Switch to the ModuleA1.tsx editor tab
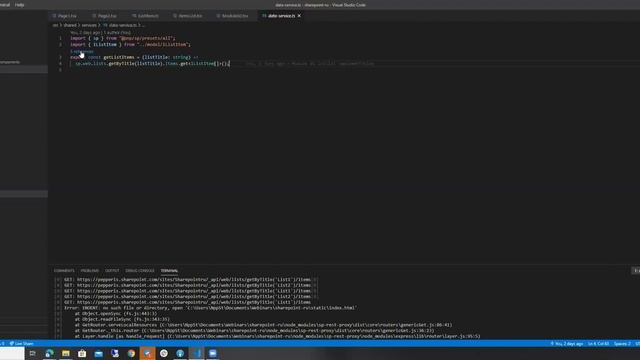 tap(235, 16)
